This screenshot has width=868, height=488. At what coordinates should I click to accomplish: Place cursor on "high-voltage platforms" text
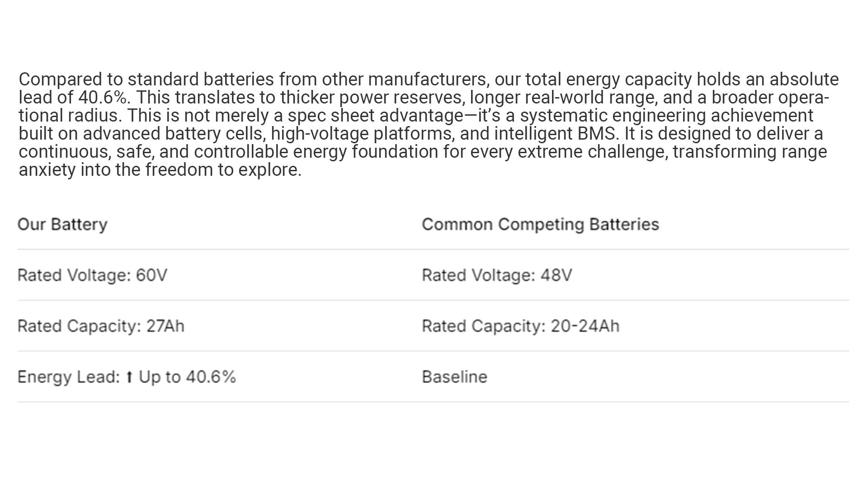362,134
